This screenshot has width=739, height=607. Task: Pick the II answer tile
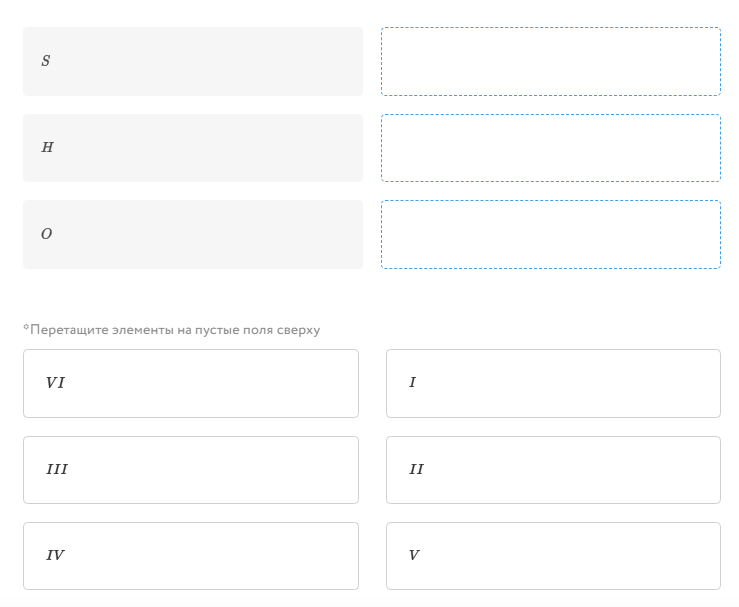click(552, 470)
